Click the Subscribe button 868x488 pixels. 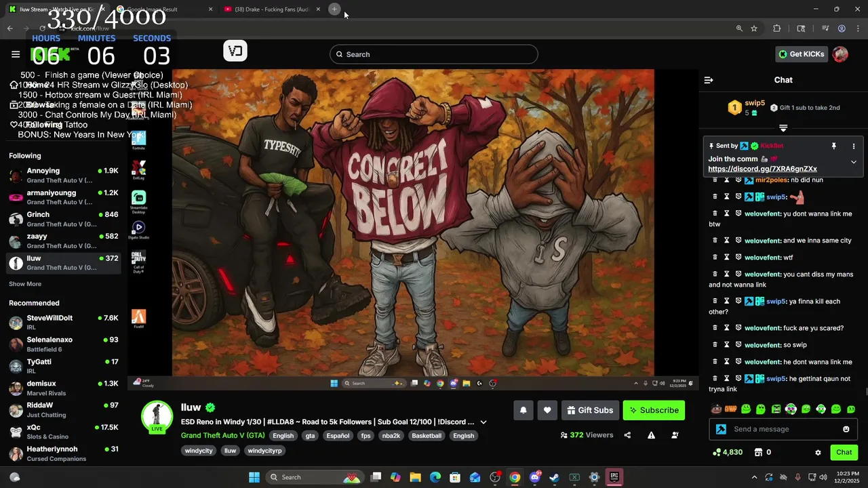point(654,410)
